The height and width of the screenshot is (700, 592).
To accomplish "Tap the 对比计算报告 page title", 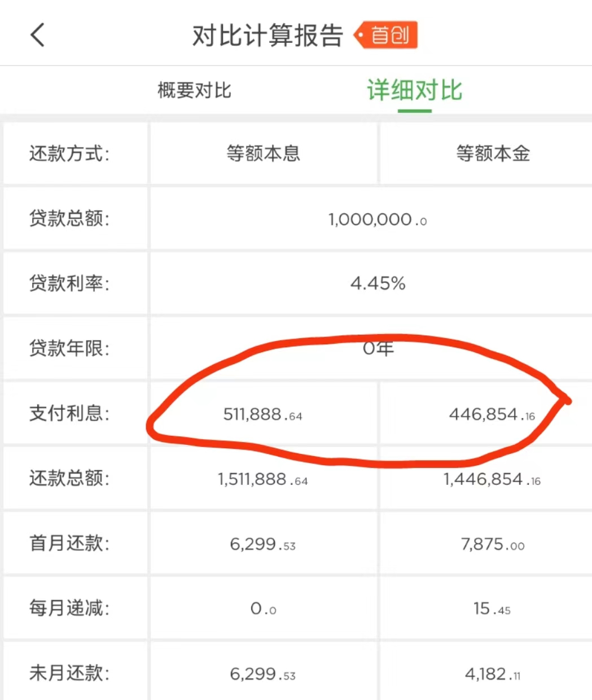I will 268,36.
